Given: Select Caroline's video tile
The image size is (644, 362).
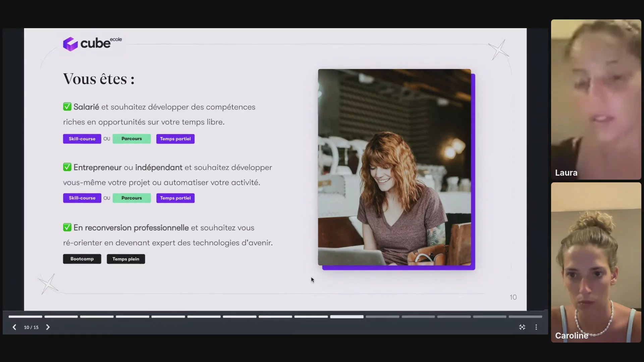Looking at the screenshot, I should point(596,262).
